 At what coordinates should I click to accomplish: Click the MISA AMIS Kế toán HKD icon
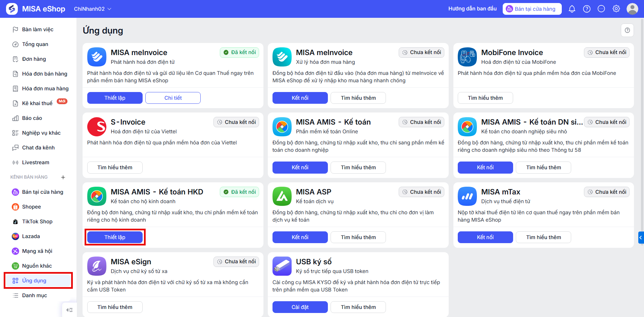tap(97, 196)
